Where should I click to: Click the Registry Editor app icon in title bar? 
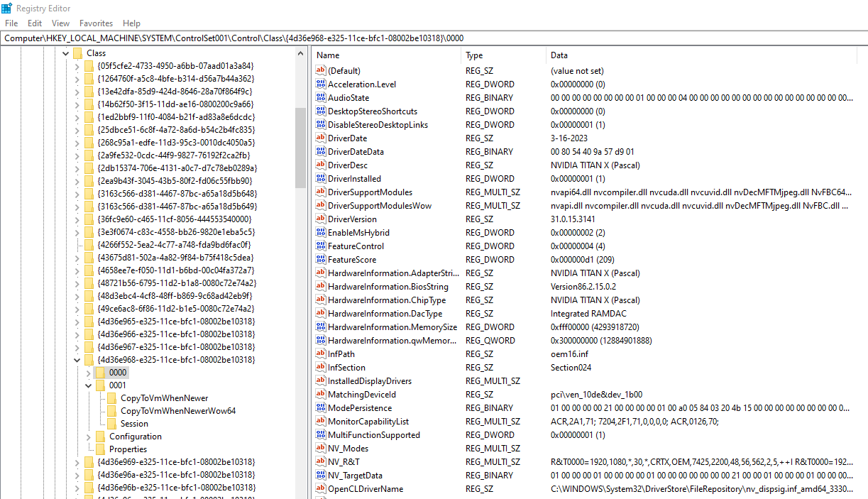(7, 8)
